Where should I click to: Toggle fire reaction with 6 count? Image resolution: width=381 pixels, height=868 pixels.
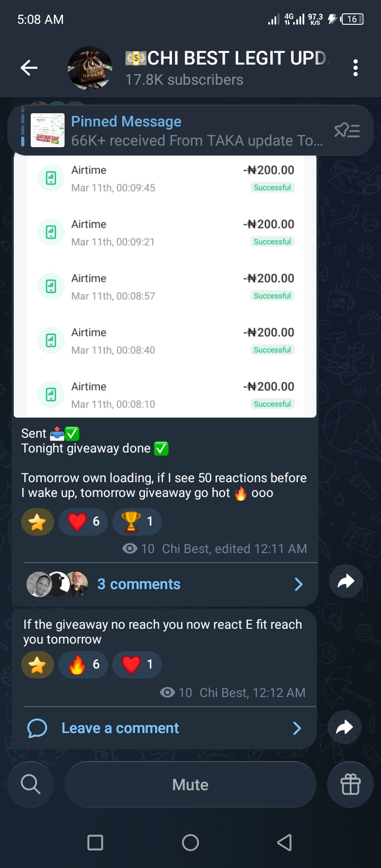pyautogui.click(x=83, y=664)
